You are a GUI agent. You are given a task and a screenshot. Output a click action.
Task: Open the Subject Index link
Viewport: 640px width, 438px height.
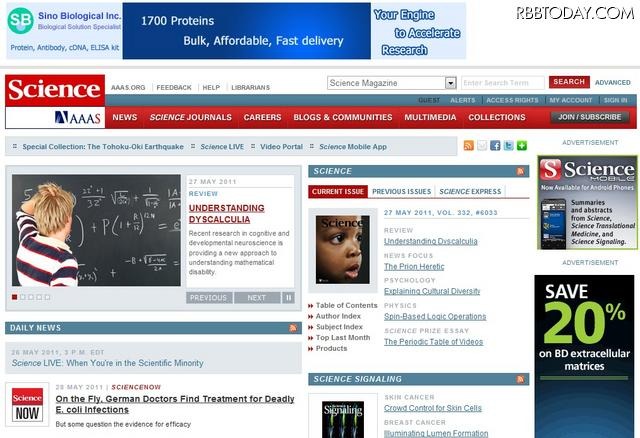(x=339, y=327)
